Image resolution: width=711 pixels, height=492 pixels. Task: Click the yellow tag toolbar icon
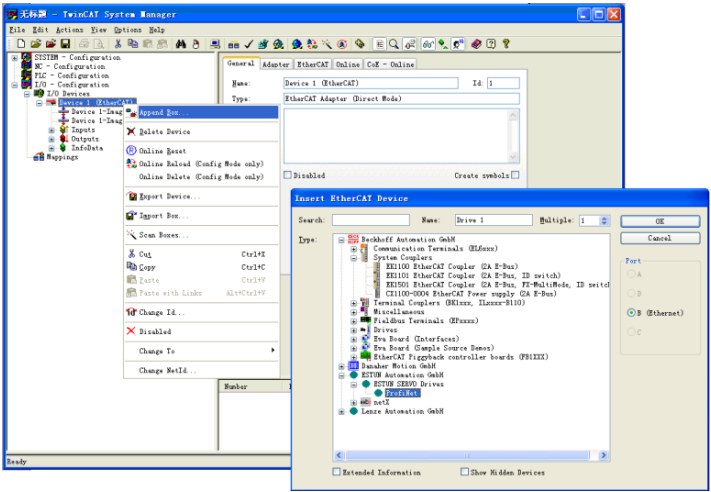(360, 44)
